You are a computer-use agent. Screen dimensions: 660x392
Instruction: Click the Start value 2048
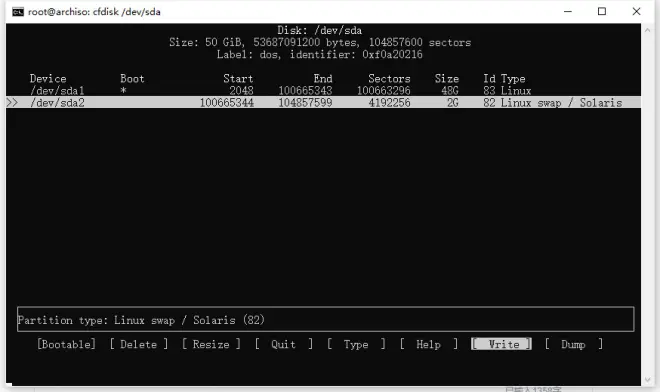pyautogui.click(x=241, y=91)
